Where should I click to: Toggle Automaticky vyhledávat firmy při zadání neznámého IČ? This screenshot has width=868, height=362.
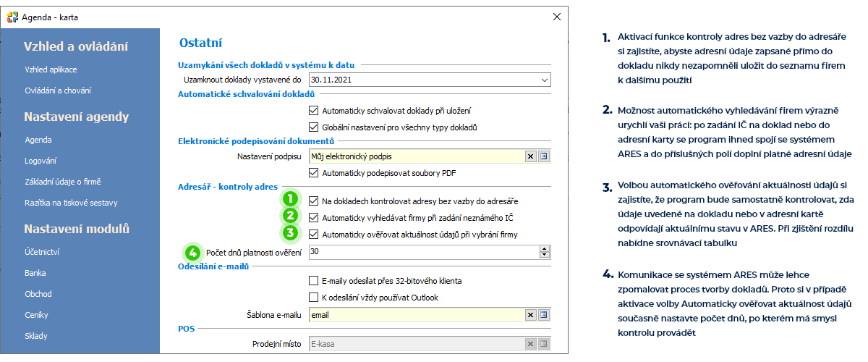pos(313,217)
